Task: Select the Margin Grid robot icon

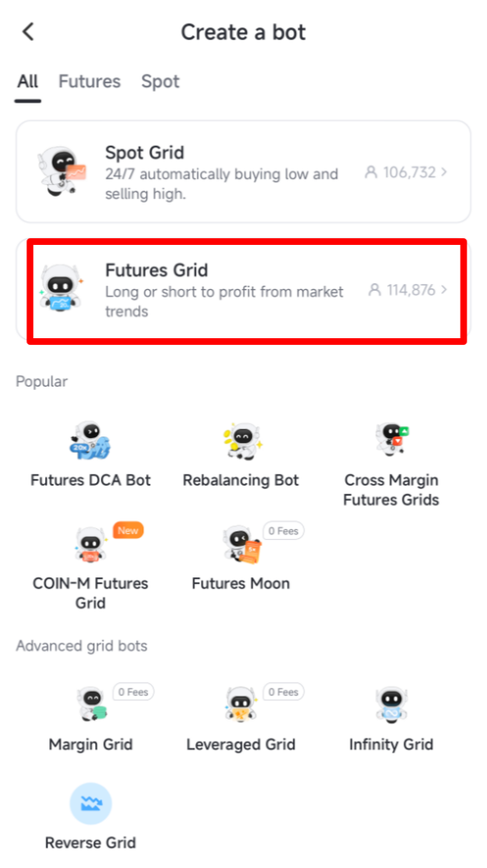Action: click(90, 704)
